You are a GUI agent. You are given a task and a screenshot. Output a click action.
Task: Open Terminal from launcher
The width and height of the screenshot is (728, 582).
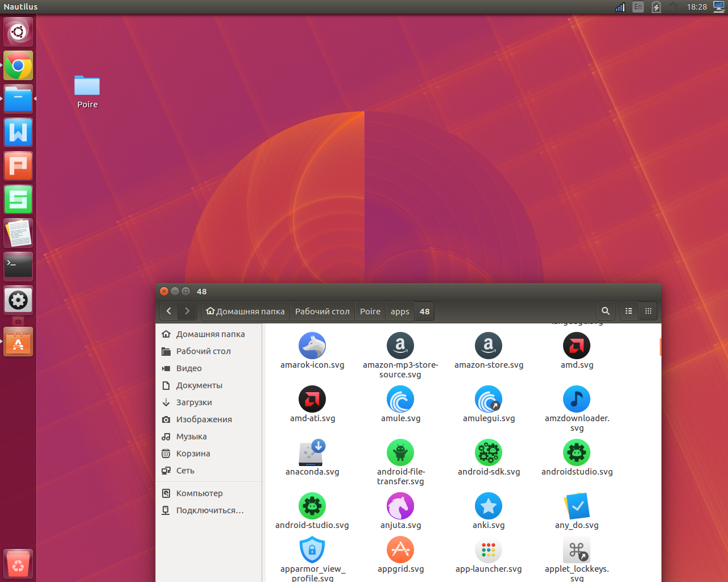(18, 267)
